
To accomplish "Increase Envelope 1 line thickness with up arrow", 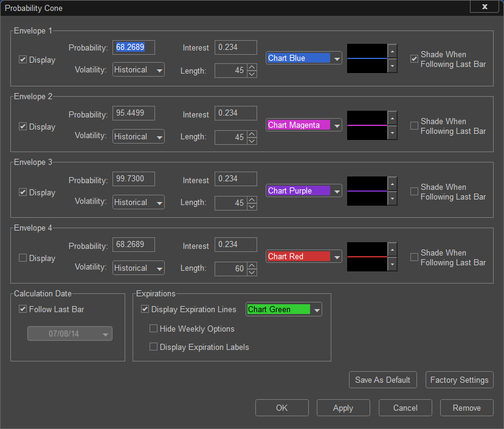I will 392,51.
